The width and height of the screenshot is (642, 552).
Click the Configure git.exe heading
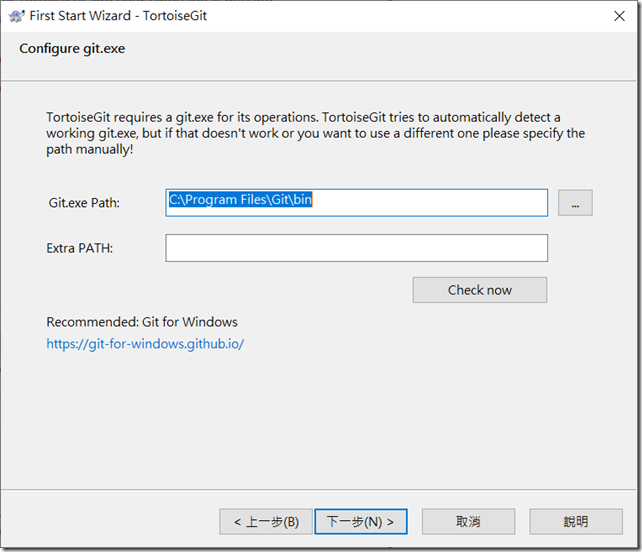72,49
